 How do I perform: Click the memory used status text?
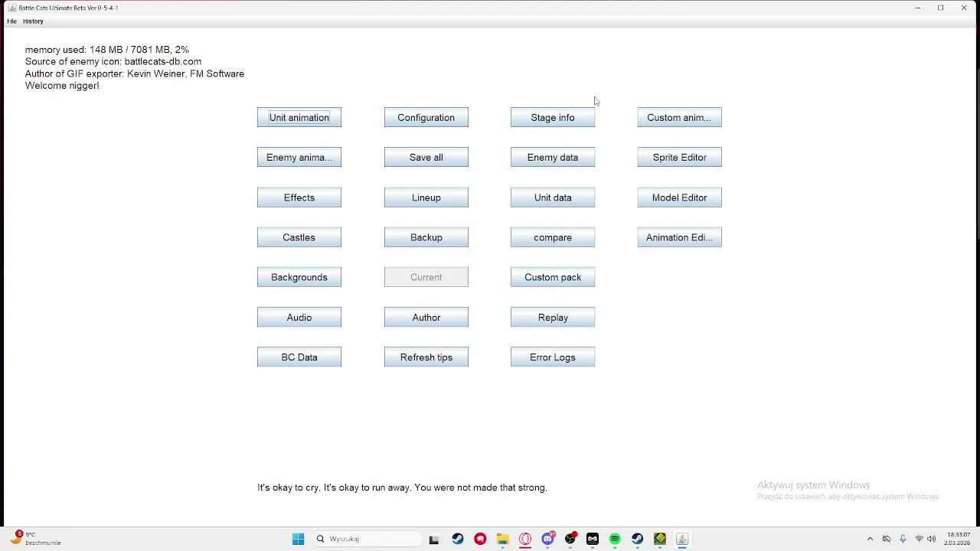click(107, 50)
